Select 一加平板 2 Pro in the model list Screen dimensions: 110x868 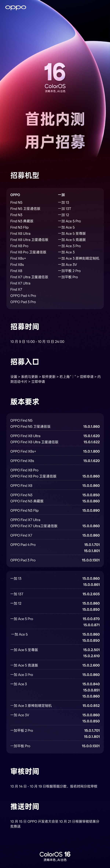(69, 271)
